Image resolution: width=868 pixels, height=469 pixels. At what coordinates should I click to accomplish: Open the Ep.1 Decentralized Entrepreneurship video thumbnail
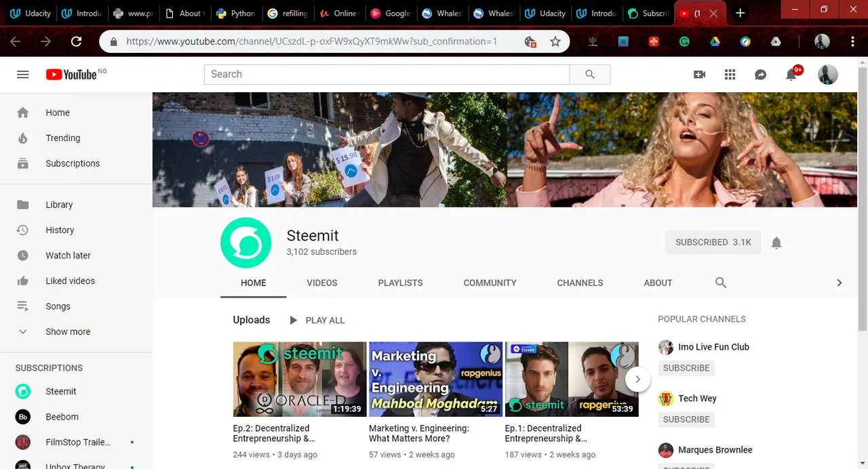(x=572, y=379)
